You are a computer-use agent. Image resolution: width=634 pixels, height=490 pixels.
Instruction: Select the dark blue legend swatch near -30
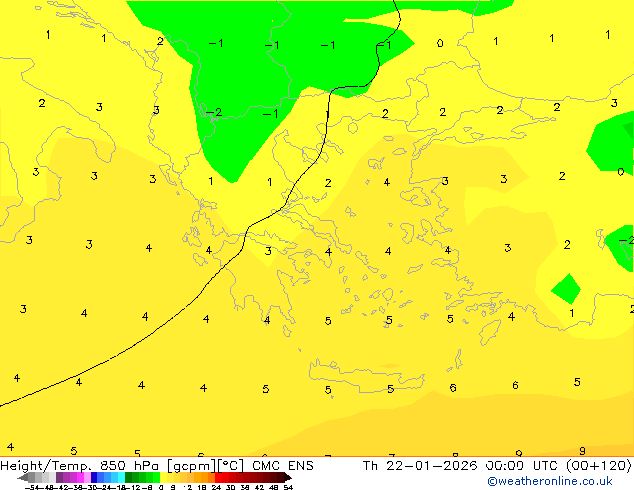pos(94,477)
